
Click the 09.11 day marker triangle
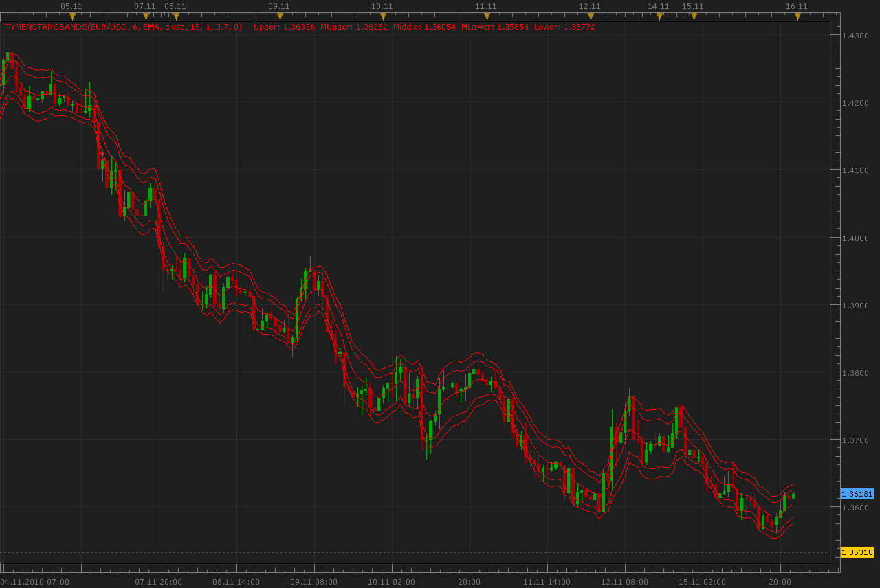point(280,16)
